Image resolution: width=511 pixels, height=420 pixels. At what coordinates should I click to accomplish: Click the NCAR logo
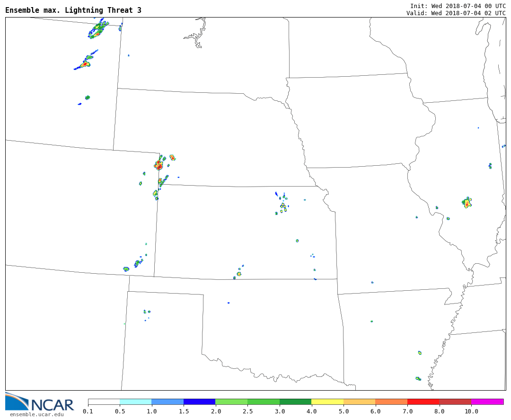point(40,402)
